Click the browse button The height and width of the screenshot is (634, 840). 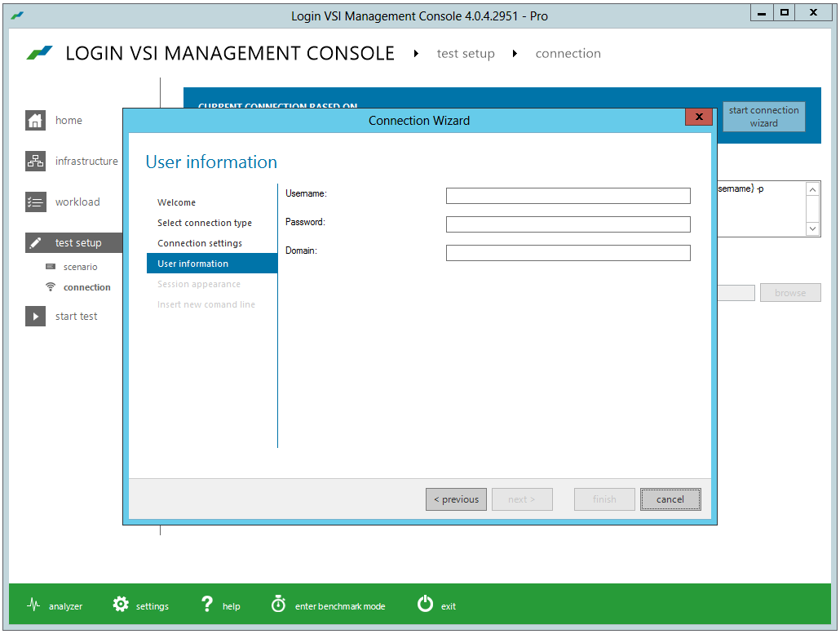coord(790,293)
